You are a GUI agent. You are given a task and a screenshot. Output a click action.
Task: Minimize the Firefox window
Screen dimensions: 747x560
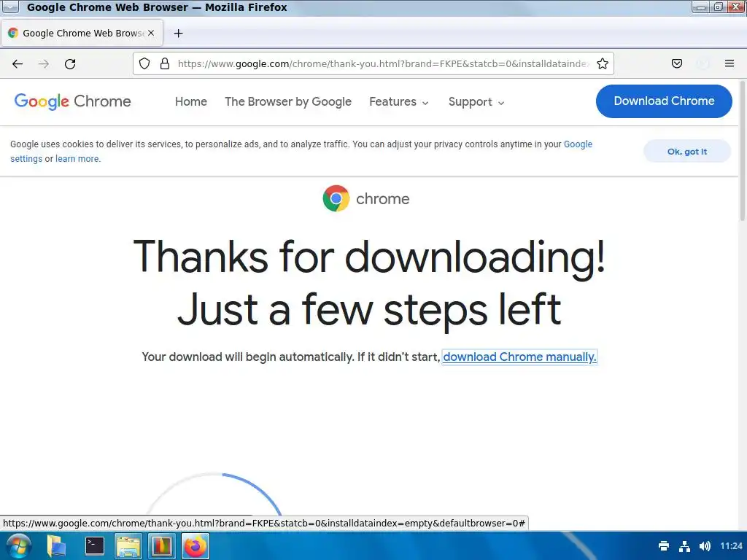click(x=701, y=7)
